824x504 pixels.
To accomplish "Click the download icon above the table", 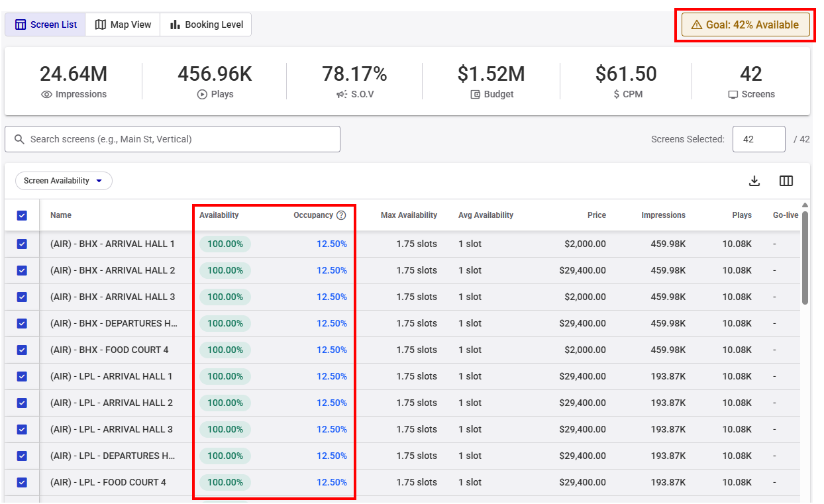I will [754, 181].
